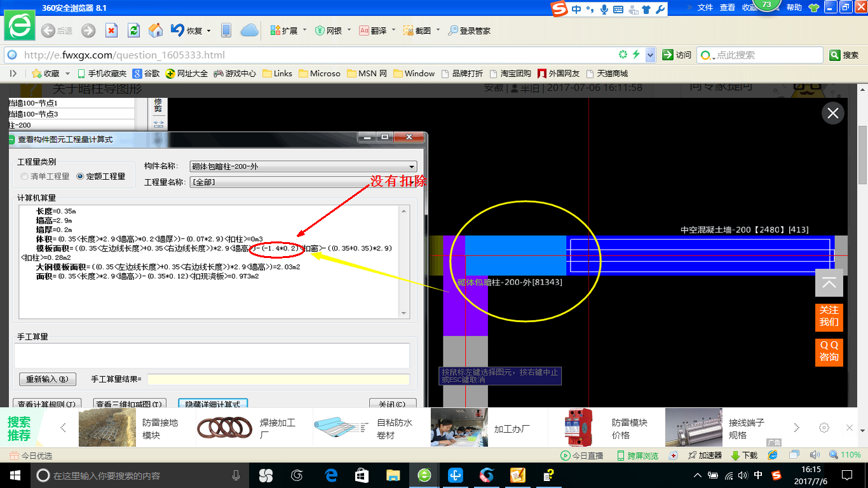Open the 天猫商城 bookmark

pyautogui.click(x=607, y=74)
